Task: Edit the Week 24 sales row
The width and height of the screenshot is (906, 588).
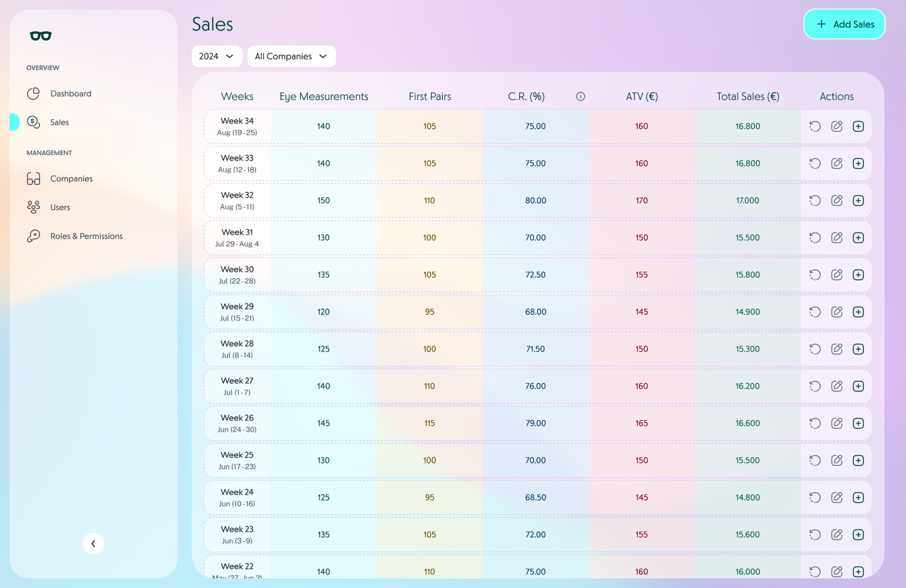Action: click(837, 498)
